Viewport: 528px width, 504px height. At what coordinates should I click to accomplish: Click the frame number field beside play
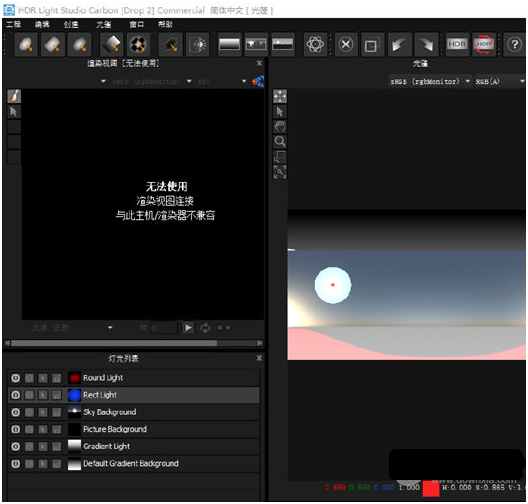(164, 328)
